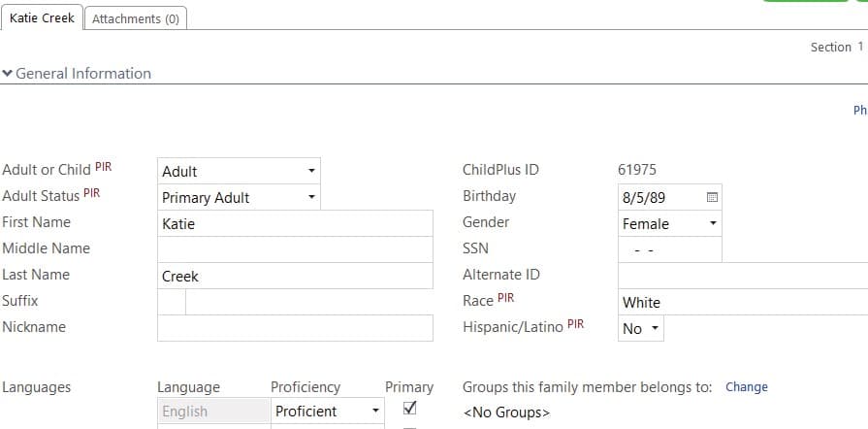
Task: Click the Nickname text field
Action: (x=295, y=328)
